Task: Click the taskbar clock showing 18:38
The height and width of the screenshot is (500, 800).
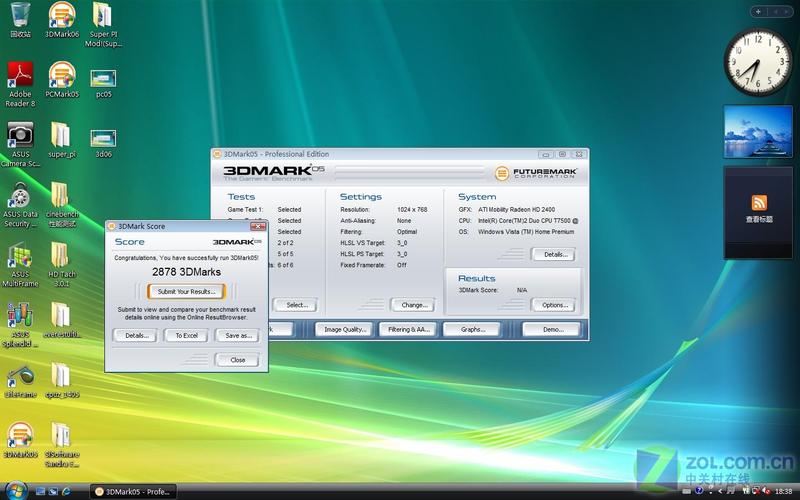Action: tap(783, 491)
